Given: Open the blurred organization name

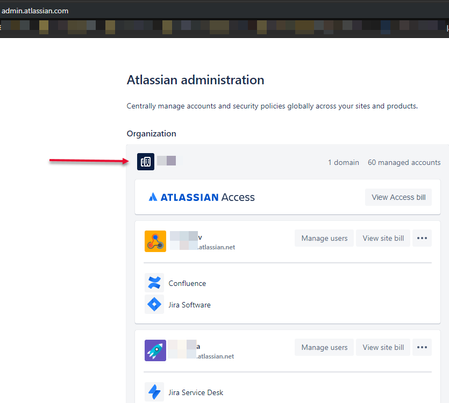Looking at the screenshot, I should (x=166, y=161).
